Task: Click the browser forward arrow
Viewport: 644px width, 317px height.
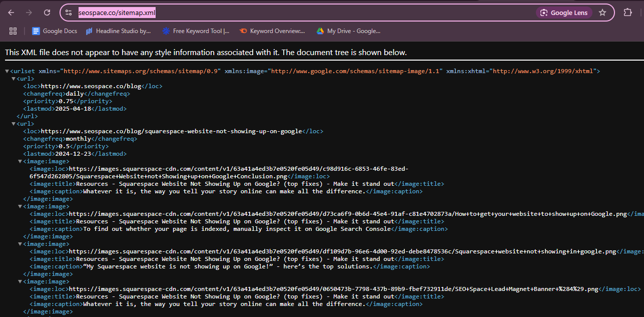Action: click(29, 13)
